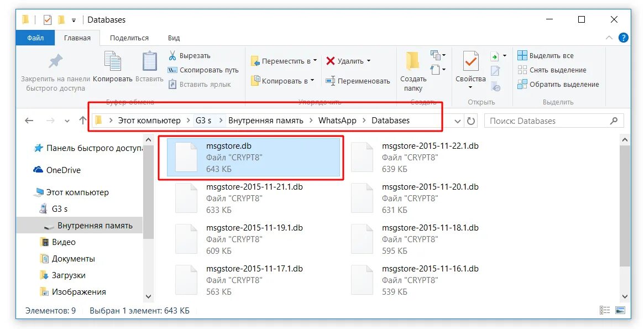The width and height of the screenshot is (644, 329).
Task: Click the Open icon with green arrow
Action: [x=495, y=56]
